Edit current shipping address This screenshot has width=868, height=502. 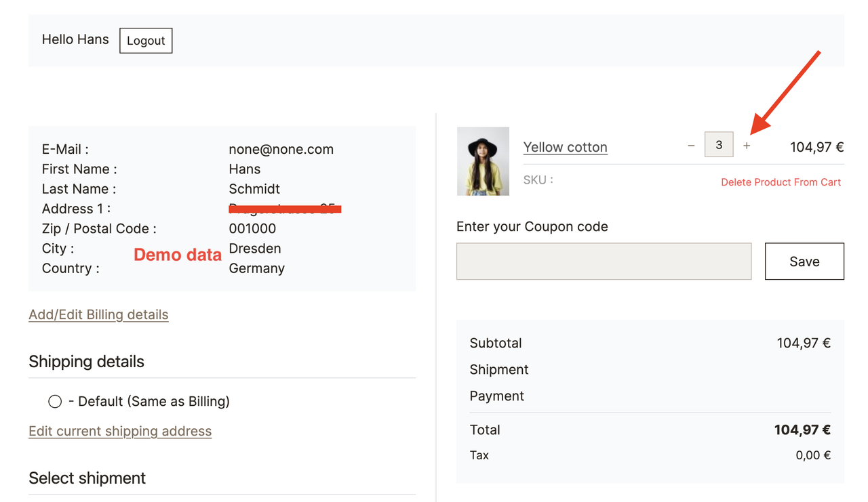120,432
